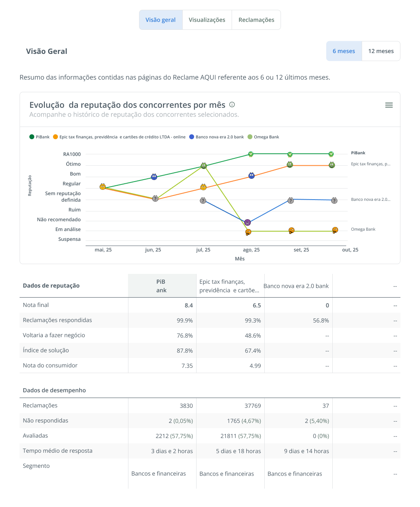Toggle Omega Bank series in the legend

pyautogui.click(x=263, y=137)
